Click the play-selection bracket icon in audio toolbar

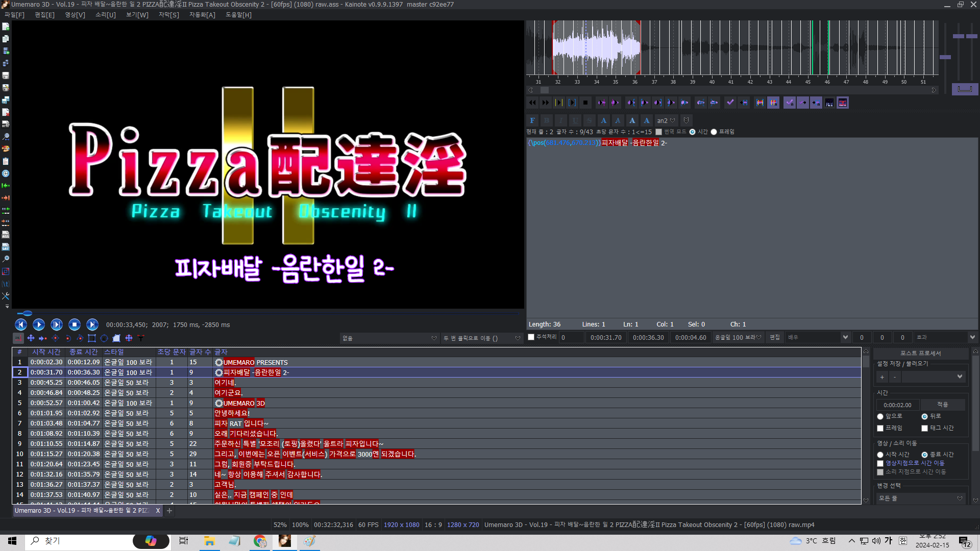[572, 103]
